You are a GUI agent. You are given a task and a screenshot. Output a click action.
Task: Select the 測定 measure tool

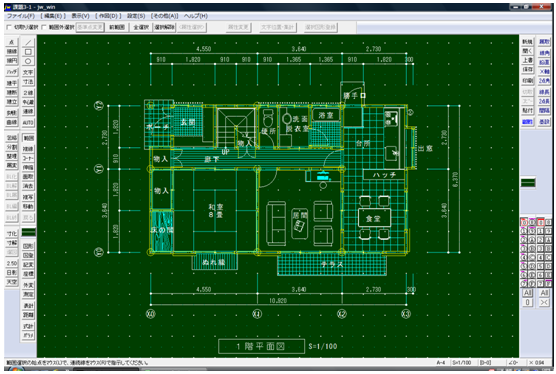(x=28, y=294)
